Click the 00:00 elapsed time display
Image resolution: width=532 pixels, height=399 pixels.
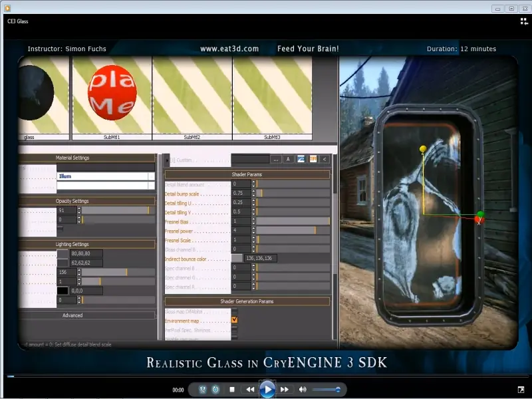[x=178, y=390]
